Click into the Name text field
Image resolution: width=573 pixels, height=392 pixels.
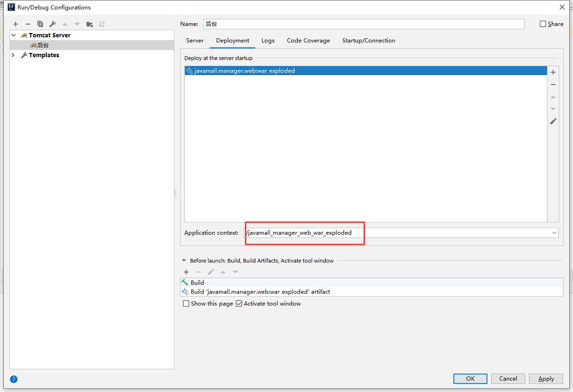(363, 24)
